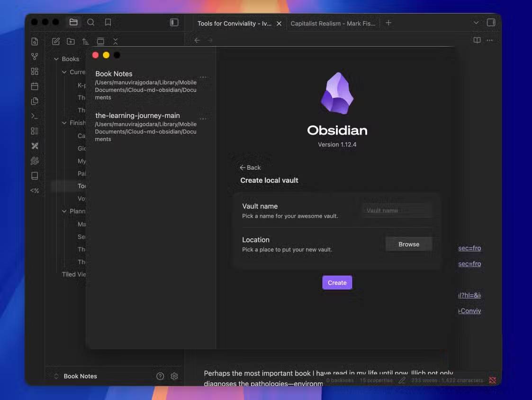Collapse the Plann... subfolder
The image size is (532, 400).
tap(64, 211)
